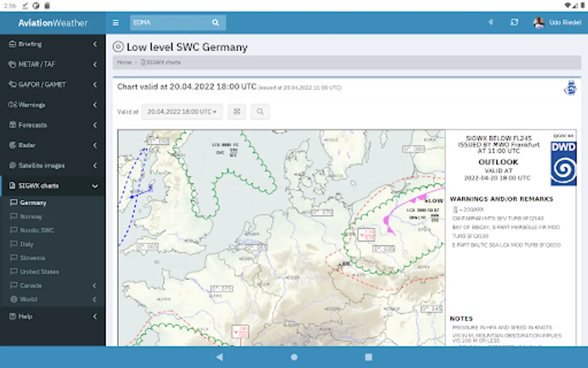Click the blue DWD logo in the chart legend

pos(563,164)
